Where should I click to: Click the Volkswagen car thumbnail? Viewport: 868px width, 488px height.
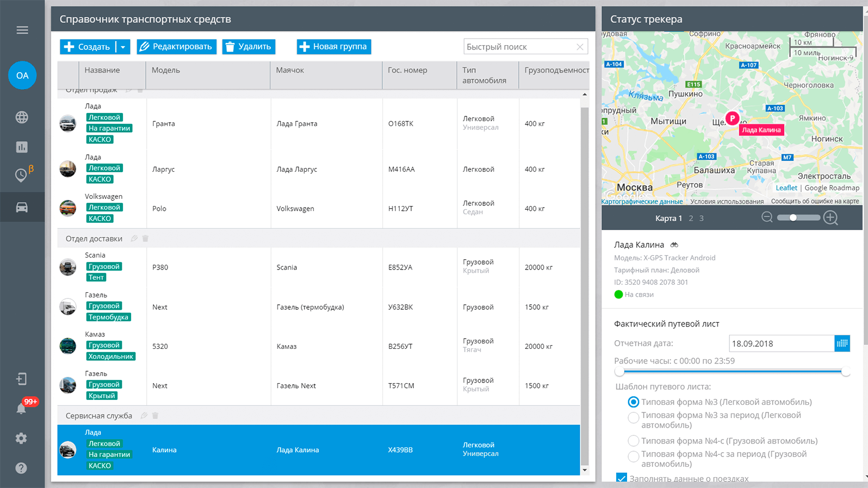click(x=68, y=208)
